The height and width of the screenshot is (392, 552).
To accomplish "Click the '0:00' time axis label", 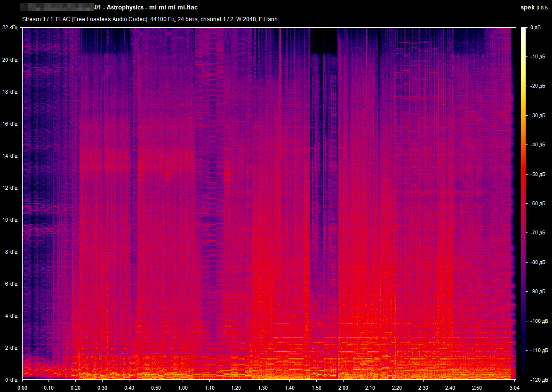I will pyautogui.click(x=22, y=388).
